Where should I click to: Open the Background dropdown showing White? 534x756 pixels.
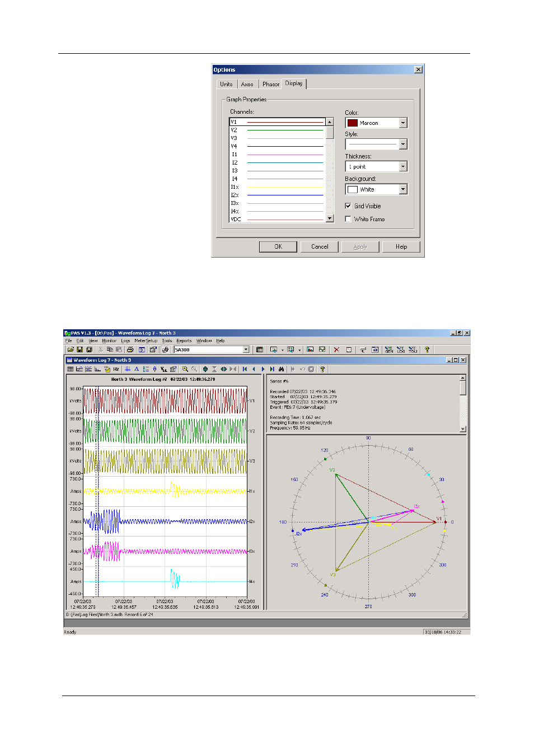(x=403, y=189)
